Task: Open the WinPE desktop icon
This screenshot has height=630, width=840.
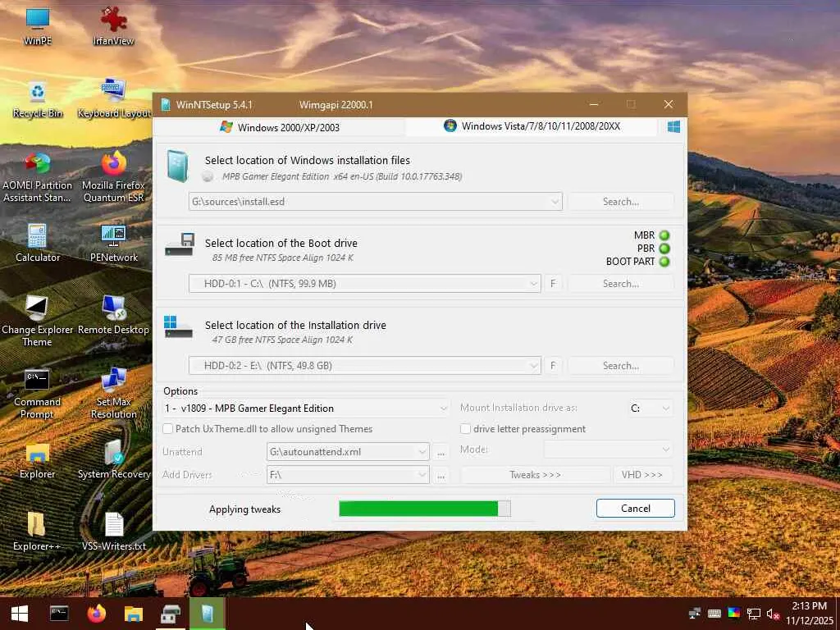Action: 38,26
